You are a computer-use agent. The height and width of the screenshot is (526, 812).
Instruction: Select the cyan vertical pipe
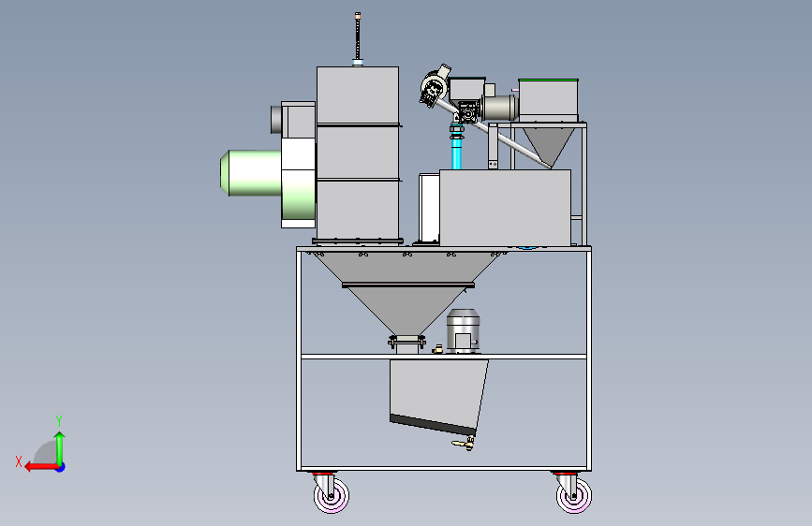457,153
